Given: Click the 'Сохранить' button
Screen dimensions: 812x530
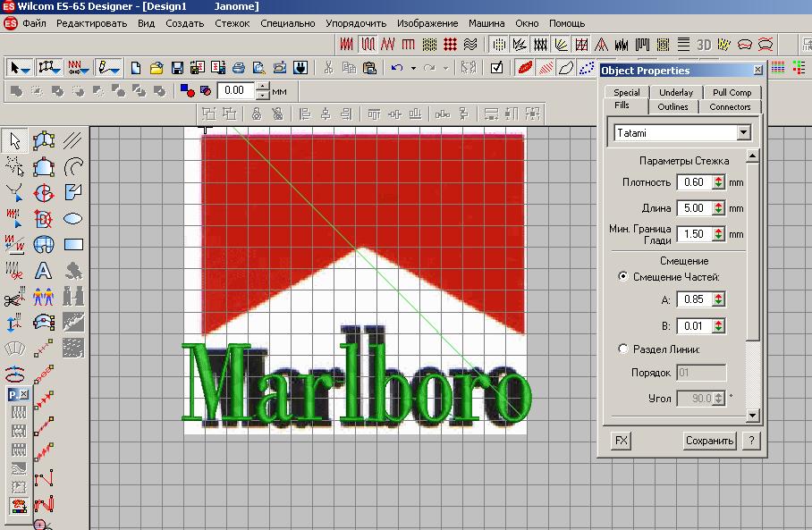Looking at the screenshot, I should (709, 441).
